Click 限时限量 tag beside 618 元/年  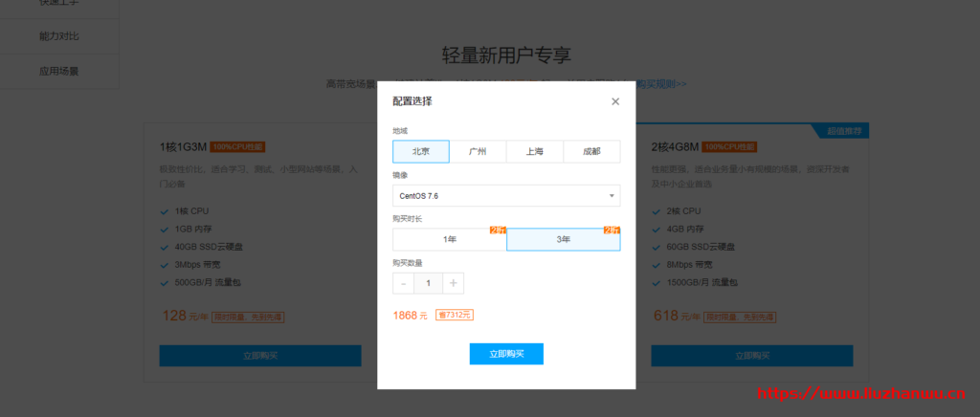click(740, 318)
